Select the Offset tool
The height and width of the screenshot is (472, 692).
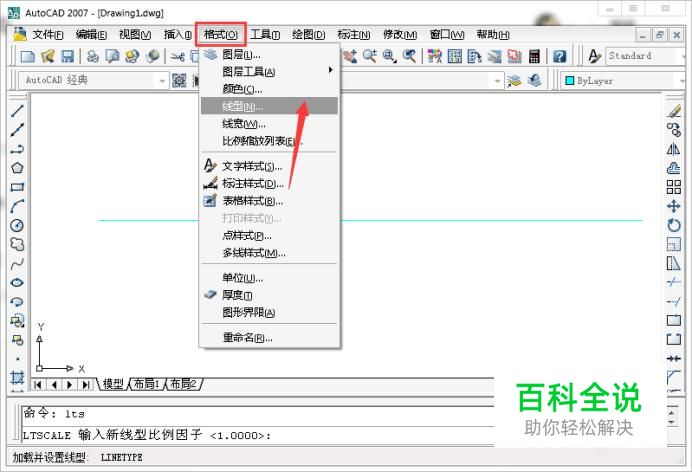pyautogui.click(x=673, y=168)
